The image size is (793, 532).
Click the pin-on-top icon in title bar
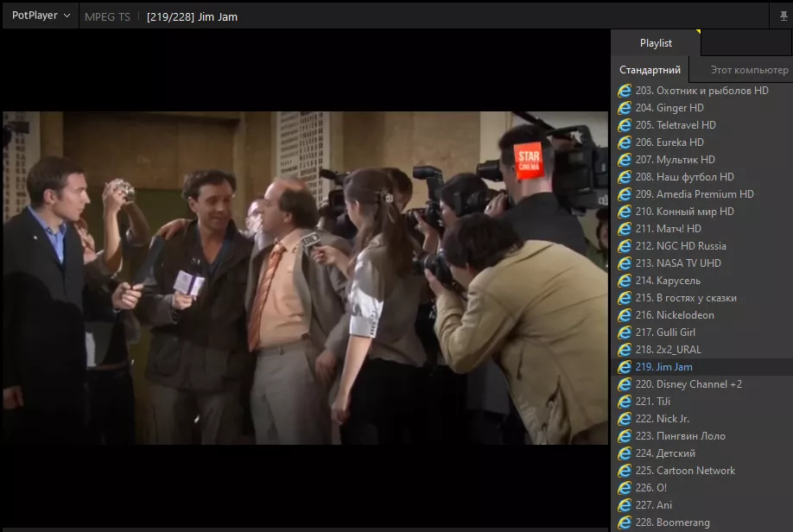pos(783,16)
